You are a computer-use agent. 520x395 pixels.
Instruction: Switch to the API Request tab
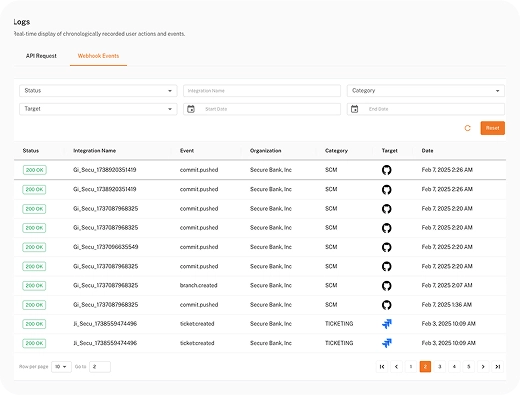coord(41,56)
